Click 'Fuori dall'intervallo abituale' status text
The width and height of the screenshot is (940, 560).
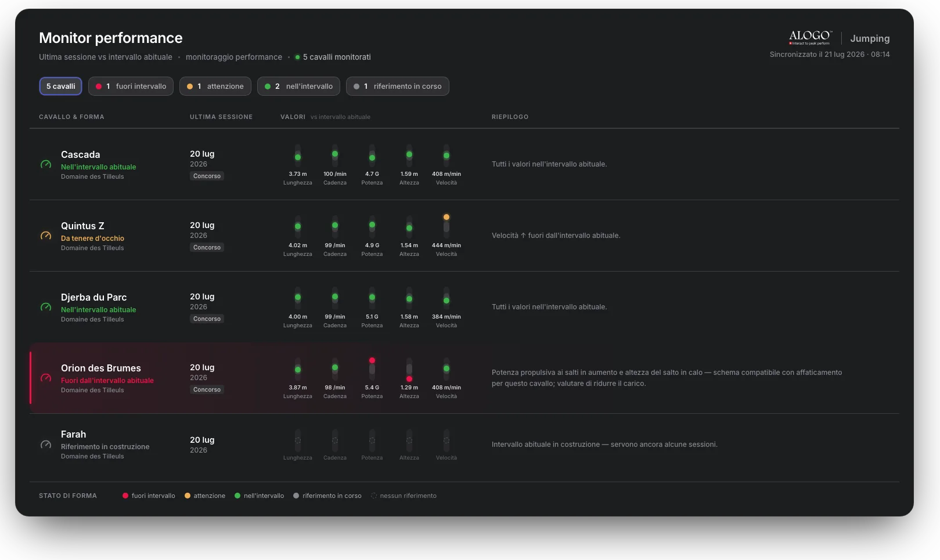coord(107,380)
